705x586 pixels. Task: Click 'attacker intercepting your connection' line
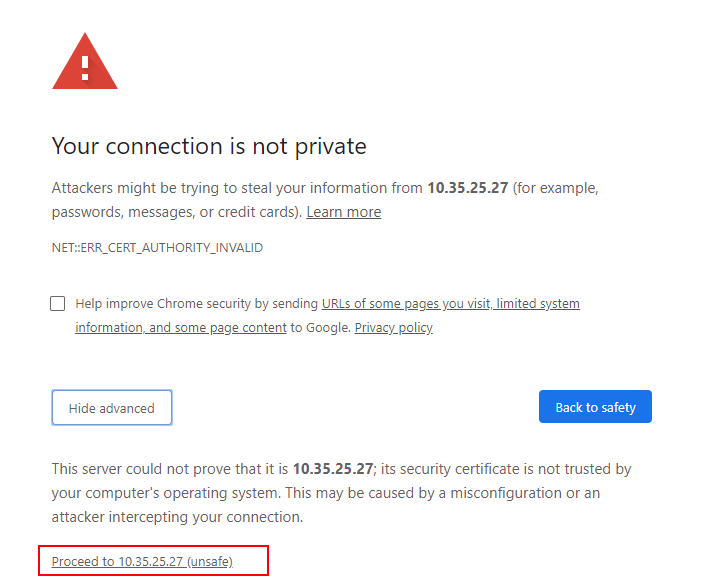click(177, 517)
